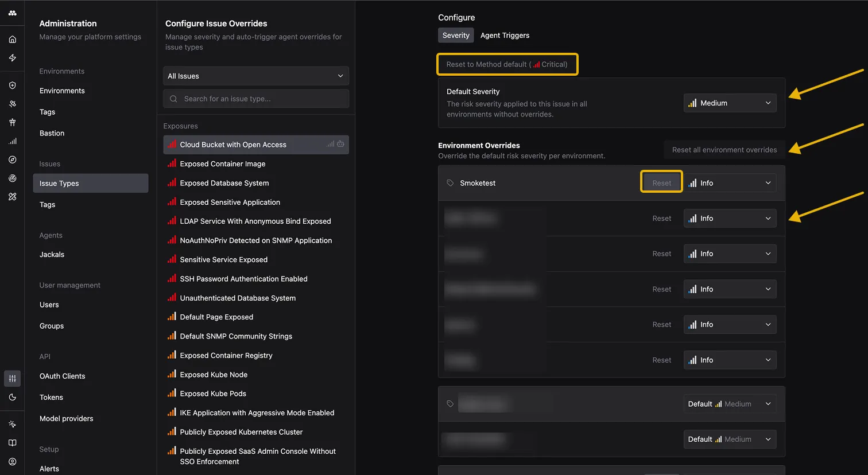The image size is (868, 475).
Task: Select Cloud Bucket with Open Access issue
Action: tap(256, 145)
